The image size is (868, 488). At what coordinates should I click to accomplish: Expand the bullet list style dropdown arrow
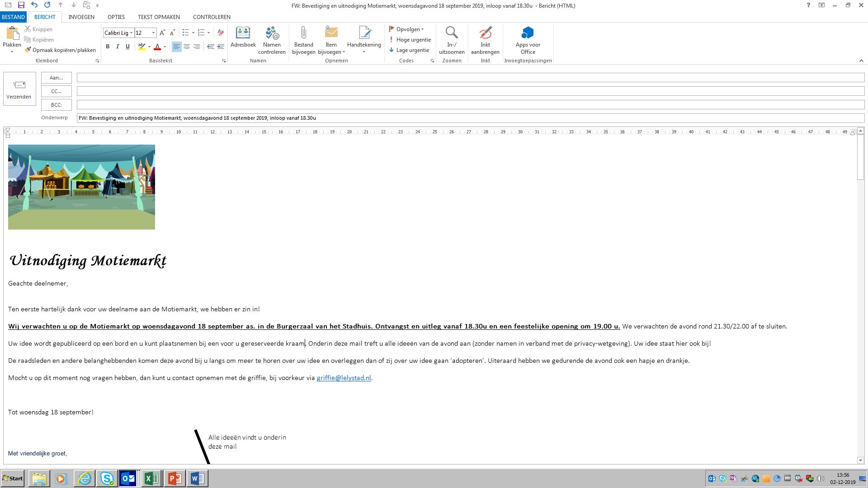[193, 33]
